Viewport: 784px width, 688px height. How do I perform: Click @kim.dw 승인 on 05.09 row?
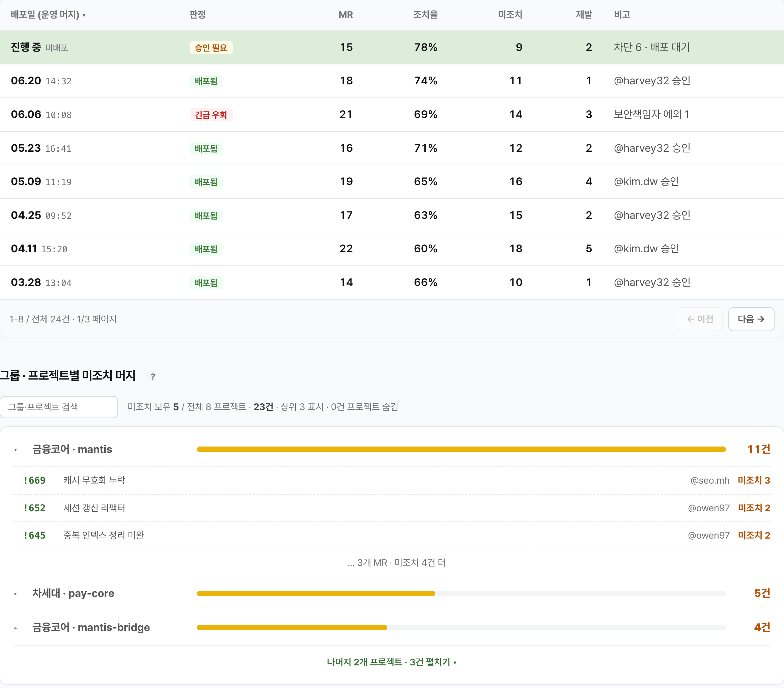click(647, 182)
